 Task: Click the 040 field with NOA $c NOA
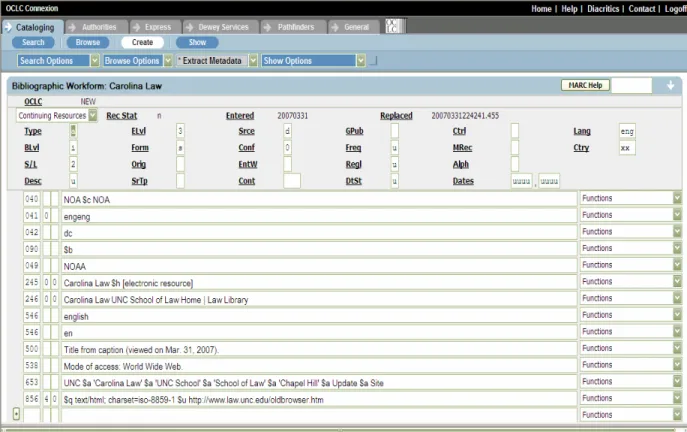tap(319, 200)
